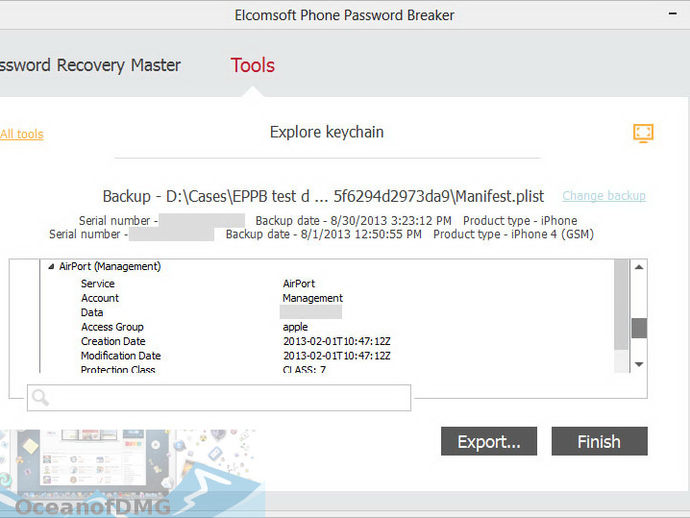Screen dimensions: 690x518
Task: Open the Tools tab
Action: tap(253, 66)
